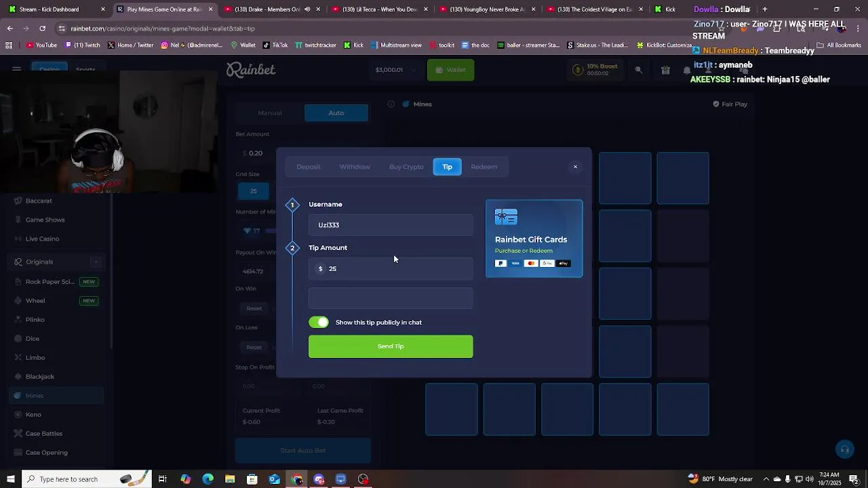The image size is (868, 488).
Task: Select the Deposit tab in wallet modal
Action: click(309, 167)
